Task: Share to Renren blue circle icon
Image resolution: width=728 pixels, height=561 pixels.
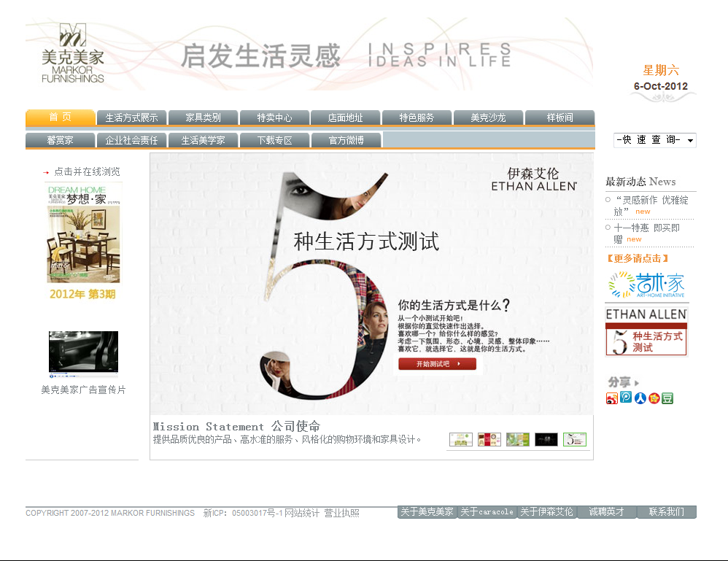Action: pos(640,398)
